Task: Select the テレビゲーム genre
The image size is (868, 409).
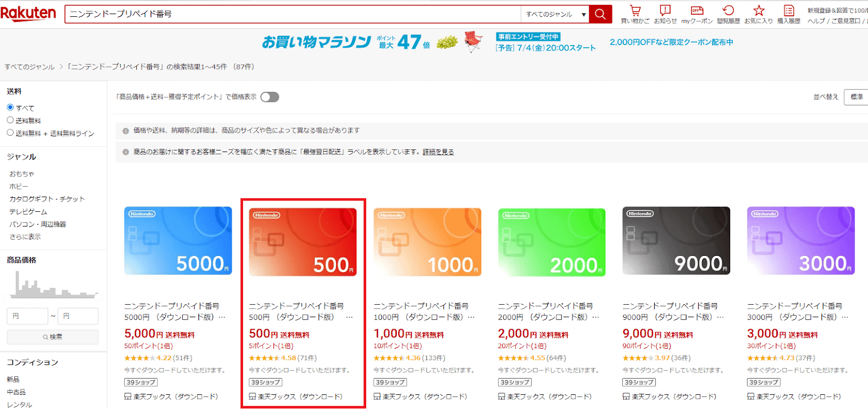Action: pyautogui.click(x=28, y=212)
